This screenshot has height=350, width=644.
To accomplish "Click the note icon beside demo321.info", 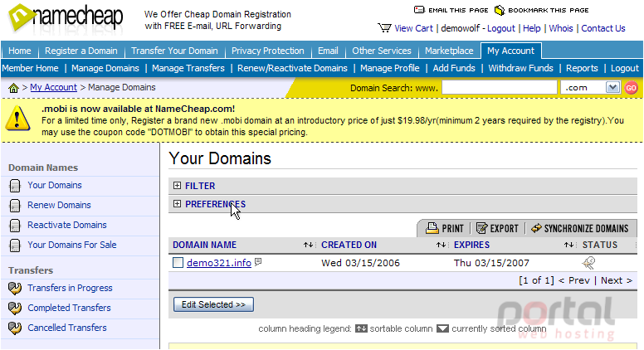I will tap(258, 262).
